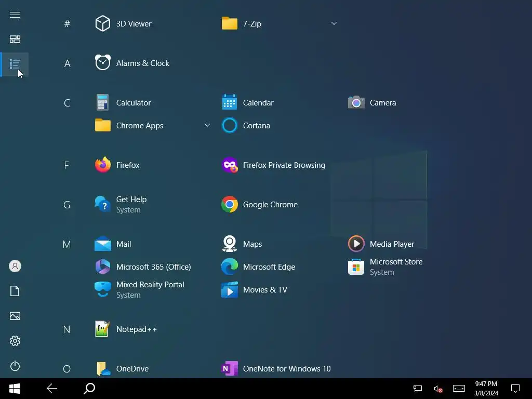This screenshot has height=399, width=532.
Task: Open Mixed Reality Portal icon
Action: (102, 289)
